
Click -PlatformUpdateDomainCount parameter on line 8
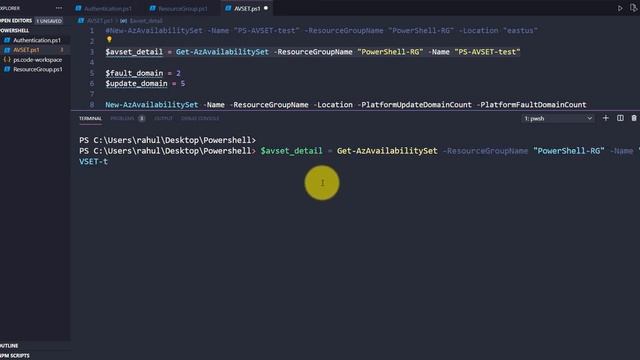pos(415,104)
